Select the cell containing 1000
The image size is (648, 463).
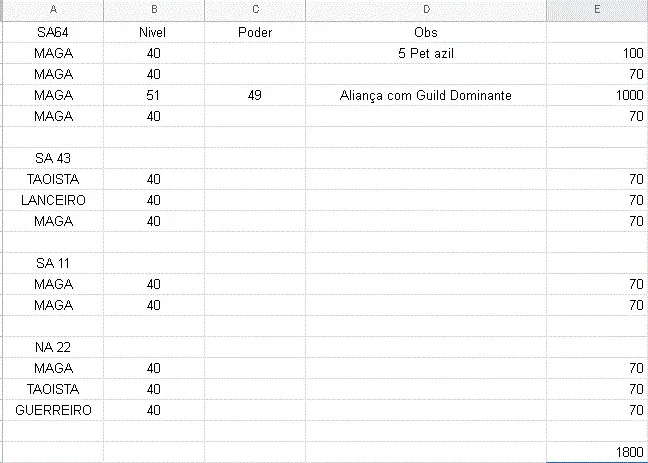(x=597, y=95)
